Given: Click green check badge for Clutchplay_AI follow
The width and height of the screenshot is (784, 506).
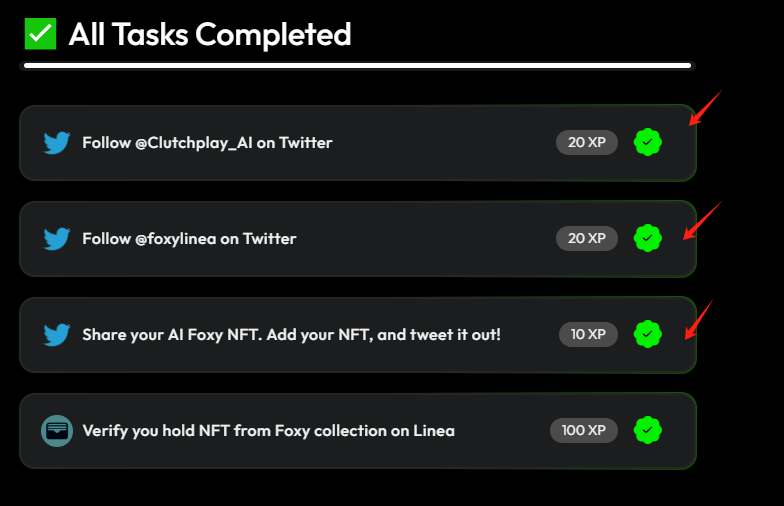Looking at the screenshot, I should click(648, 142).
